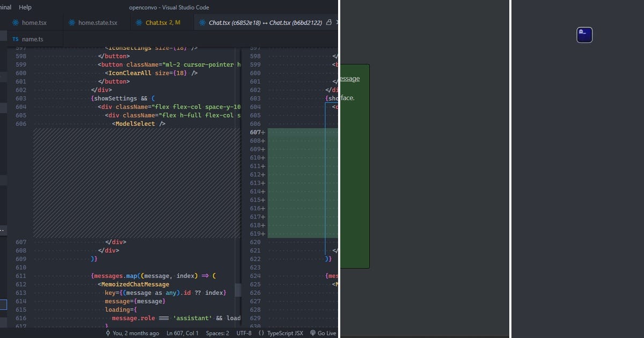Click the TypeScript JSX braces icon
The height and width of the screenshot is (338, 644).
[x=261, y=333]
